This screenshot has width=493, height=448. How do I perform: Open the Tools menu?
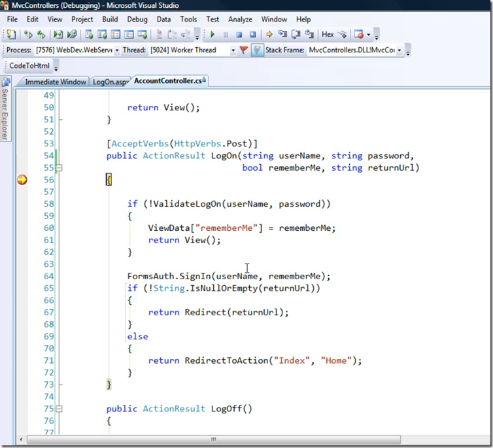pyautogui.click(x=188, y=19)
